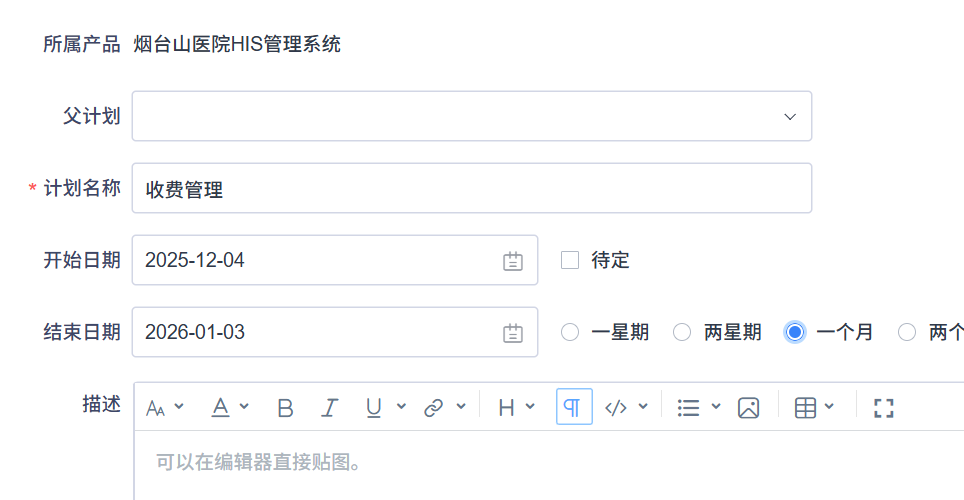Screen dimensions: 964x500
Task: Expand the font color dropdown arrow
Action: click(244, 407)
